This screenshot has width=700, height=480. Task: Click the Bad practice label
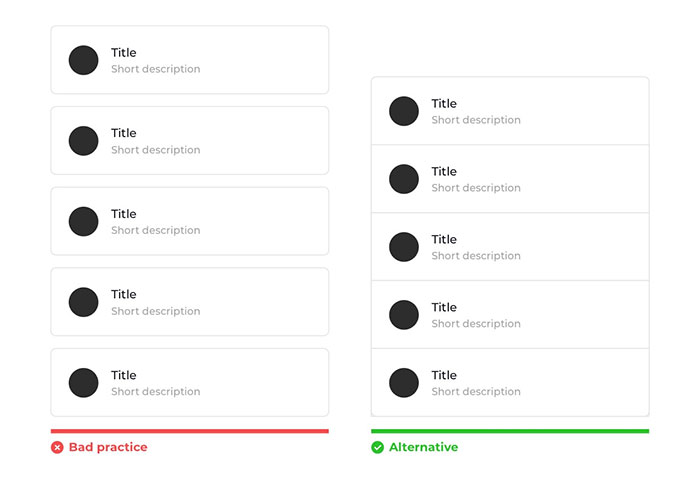click(x=108, y=447)
